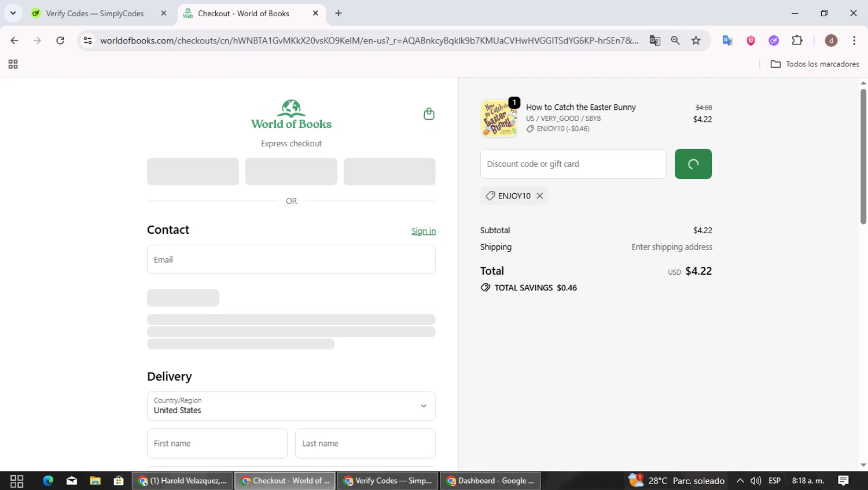Close the Checkout browser tab
This screenshot has height=490, width=868.
click(315, 13)
